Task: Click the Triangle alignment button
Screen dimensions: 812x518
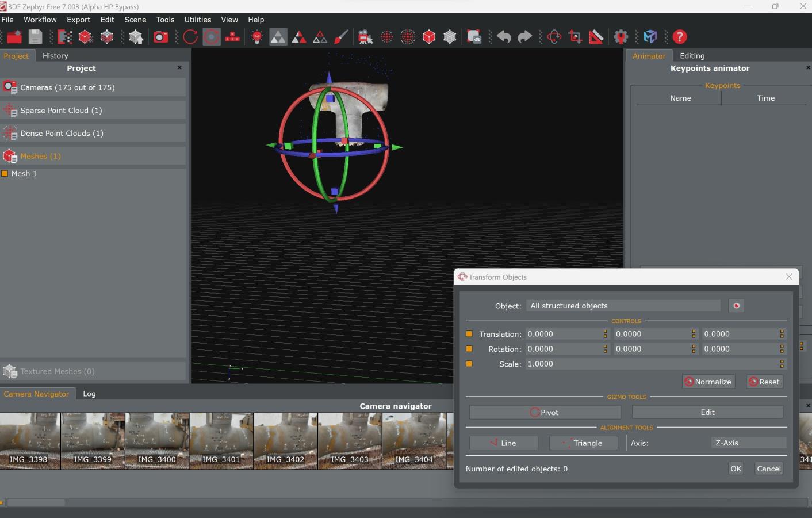Action: point(583,443)
